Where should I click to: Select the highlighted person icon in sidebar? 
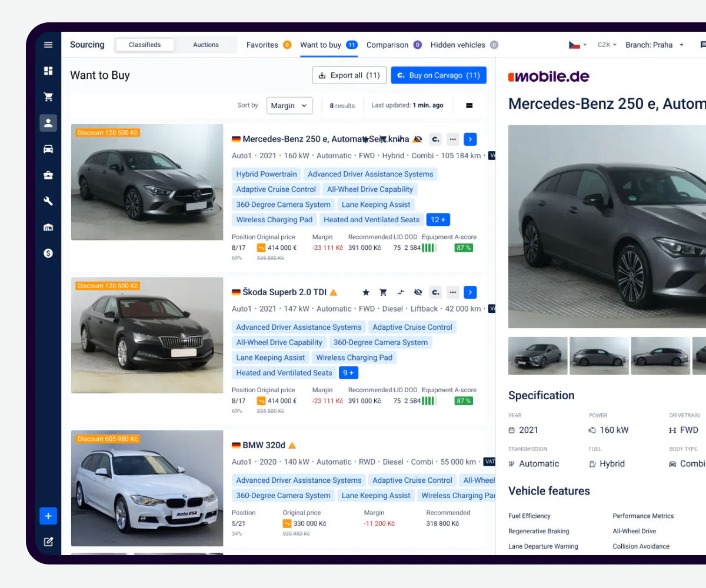coord(48,123)
